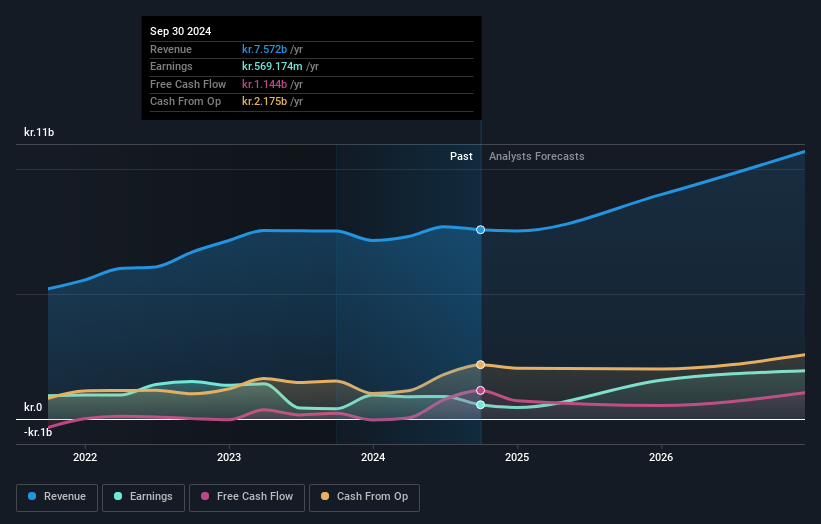The height and width of the screenshot is (524, 821).
Task: Click the Revenue row label in tooltip
Action: click(x=171, y=49)
